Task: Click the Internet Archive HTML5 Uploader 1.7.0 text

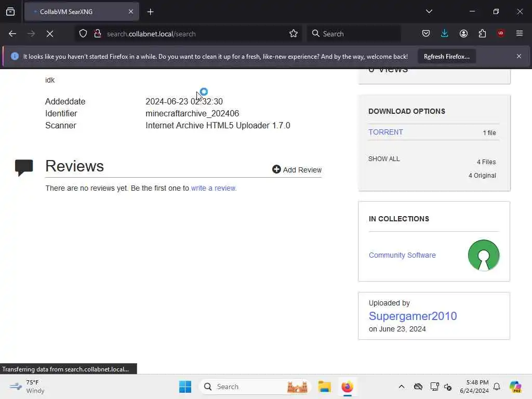Action: click(x=218, y=126)
